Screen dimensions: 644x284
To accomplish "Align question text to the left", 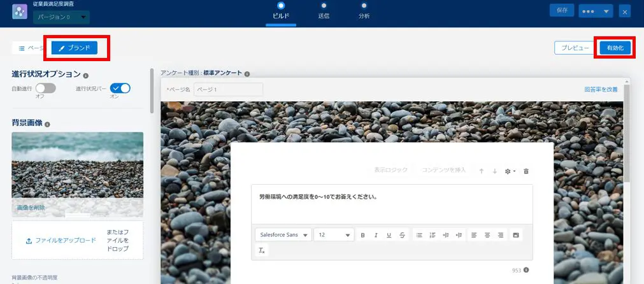I will [x=474, y=235].
